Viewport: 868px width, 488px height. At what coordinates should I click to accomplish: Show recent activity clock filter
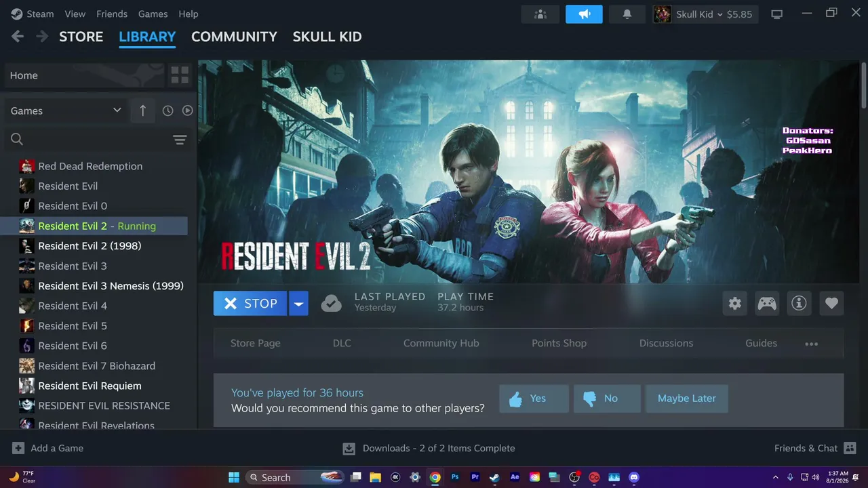(167, 110)
